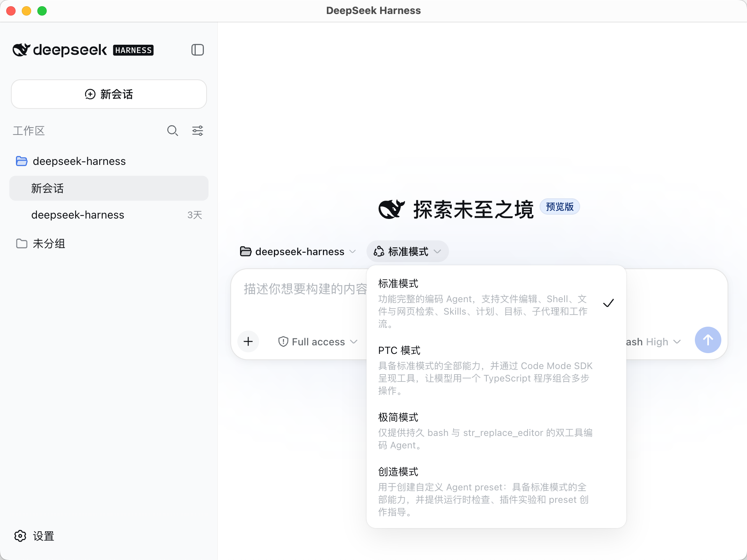Click the checkmark beside 标准模式

pyautogui.click(x=608, y=303)
